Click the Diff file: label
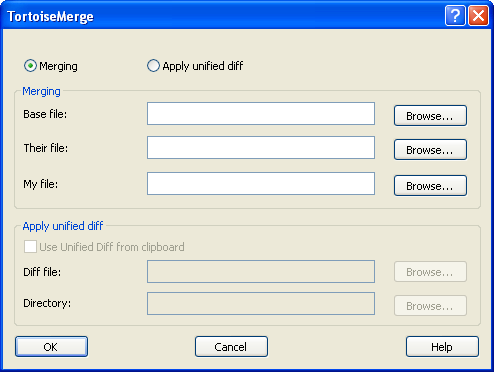Screen dimensions: 494x372 (42, 272)
